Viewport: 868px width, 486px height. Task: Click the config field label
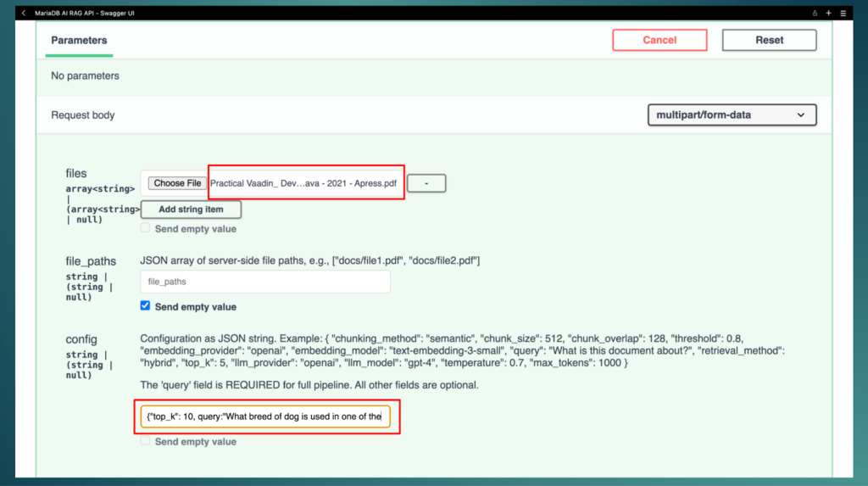[x=81, y=339]
